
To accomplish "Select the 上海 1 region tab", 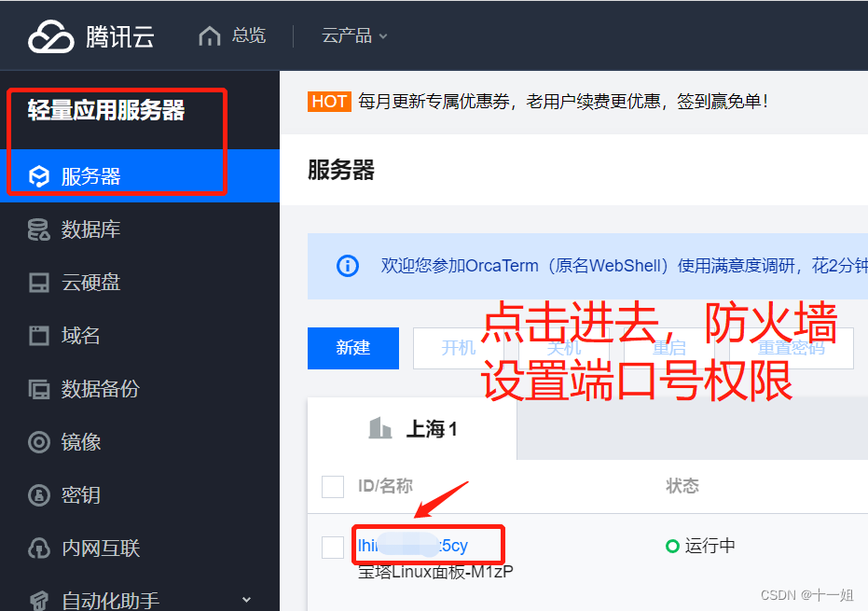I will click(412, 429).
